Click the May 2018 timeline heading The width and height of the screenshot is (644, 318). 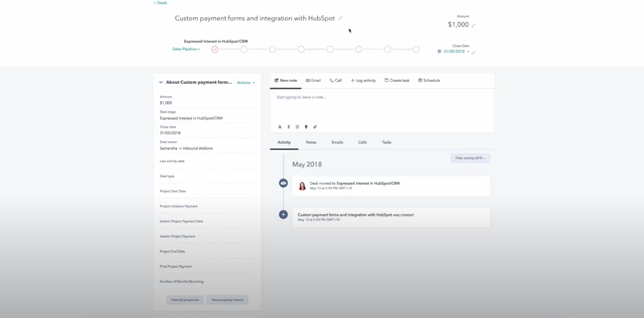[307, 164]
